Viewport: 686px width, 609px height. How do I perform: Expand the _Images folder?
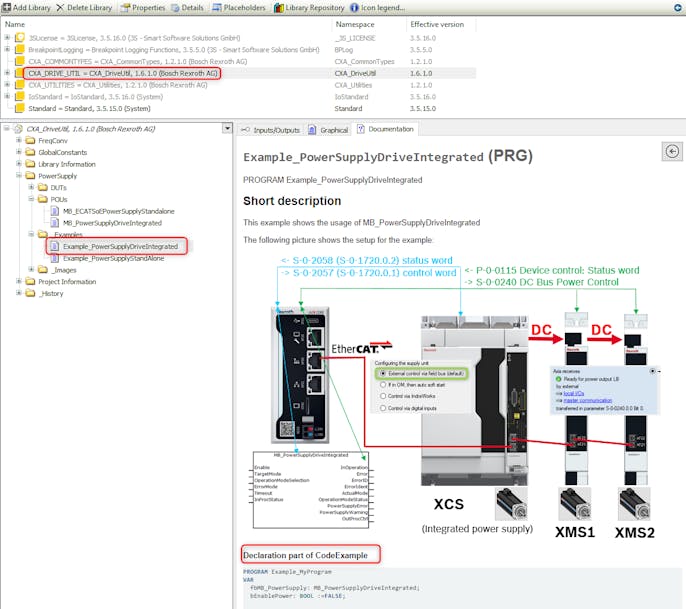(31, 270)
